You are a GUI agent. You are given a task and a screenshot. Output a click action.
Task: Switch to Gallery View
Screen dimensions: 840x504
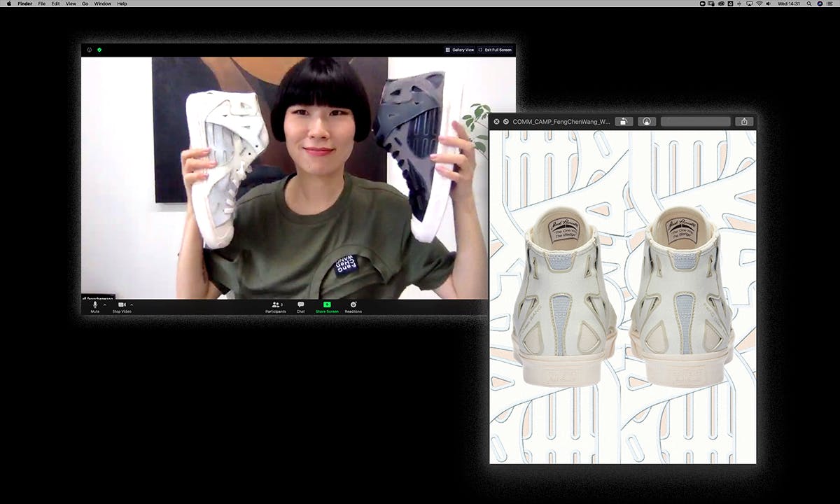(460, 50)
